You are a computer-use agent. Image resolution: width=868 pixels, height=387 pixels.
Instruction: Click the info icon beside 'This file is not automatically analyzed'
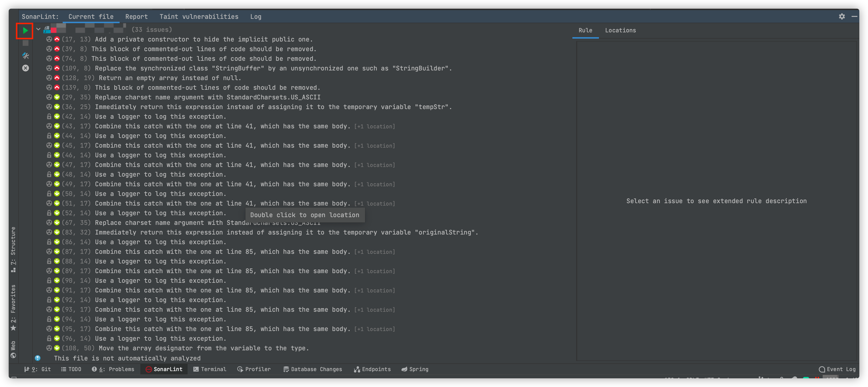37,358
